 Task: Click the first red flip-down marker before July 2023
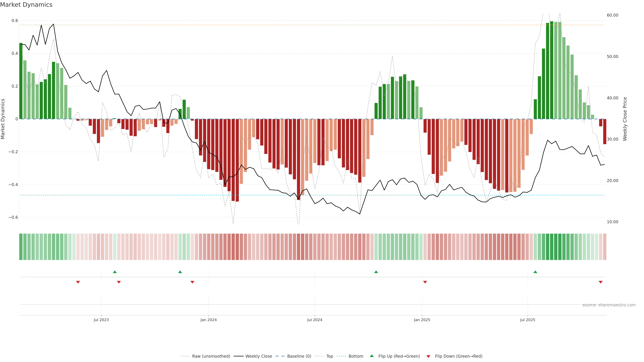[x=78, y=282]
